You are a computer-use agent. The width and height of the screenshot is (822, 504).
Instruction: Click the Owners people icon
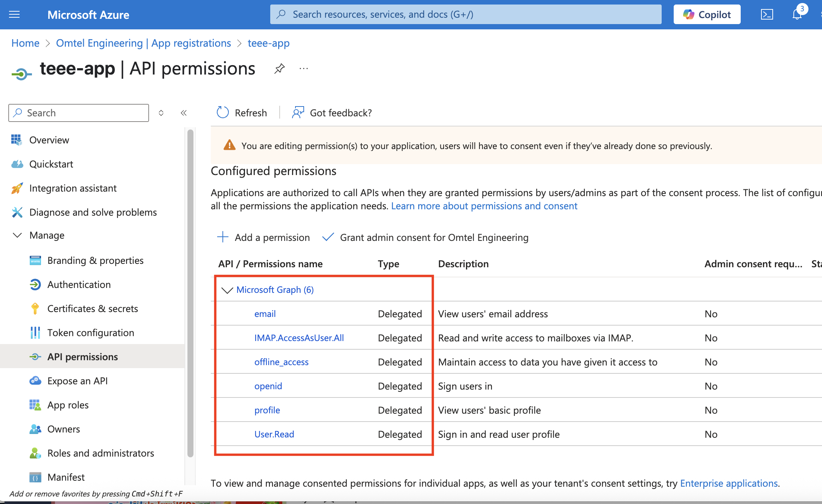(x=35, y=429)
